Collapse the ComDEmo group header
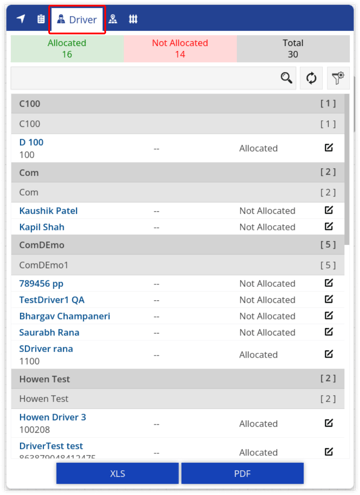Viewport: 360px width, 495px height. (178, 245)
